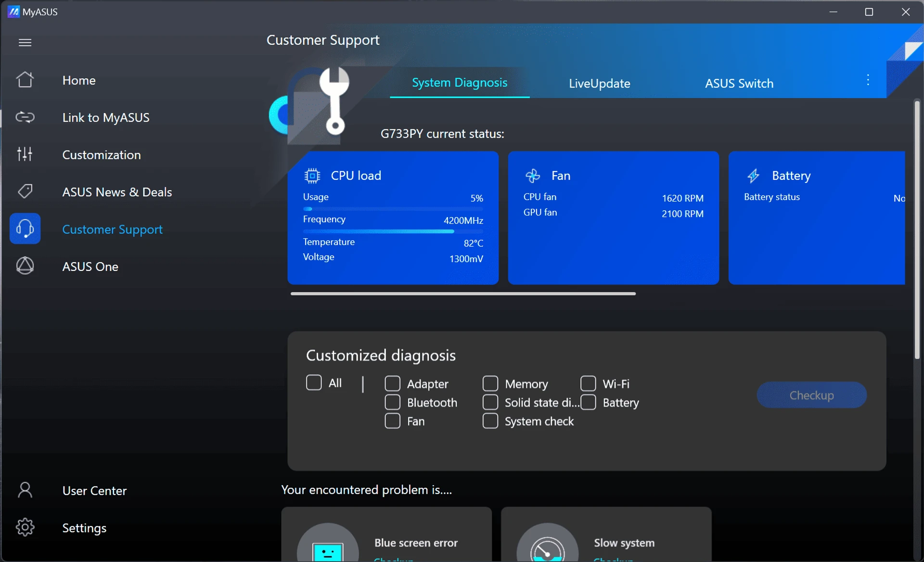Open the Blue screen error card

click(x=386, y=534)
